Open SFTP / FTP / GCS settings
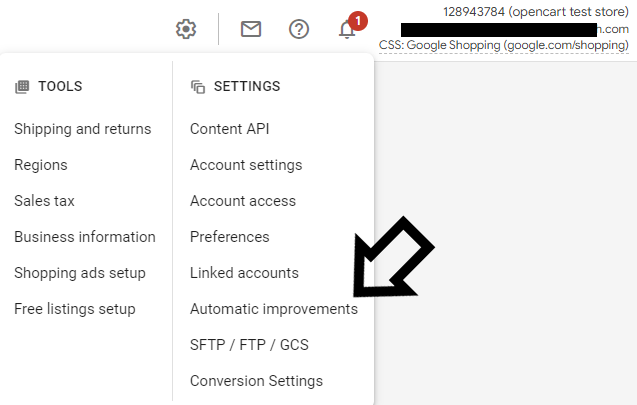Image resolution: width=637 pixels, height=405 pixels. pyautogui.click(x=249, y=345)
